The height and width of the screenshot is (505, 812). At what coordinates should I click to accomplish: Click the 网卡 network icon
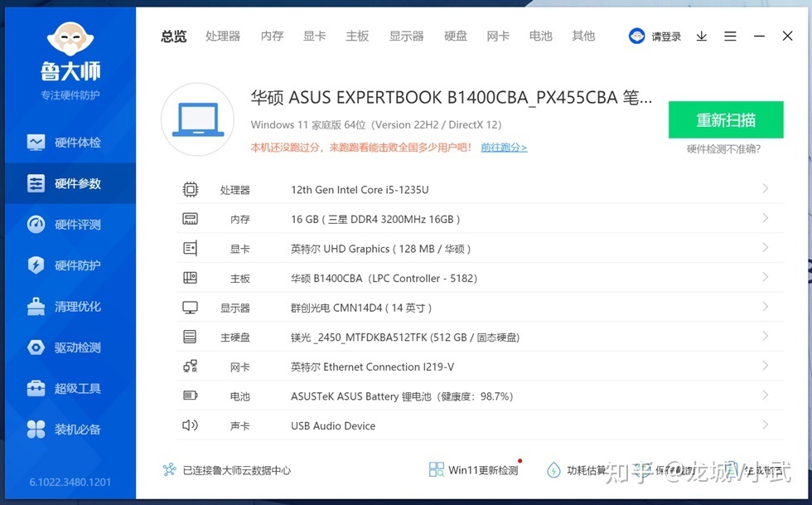tap(190, 367)
